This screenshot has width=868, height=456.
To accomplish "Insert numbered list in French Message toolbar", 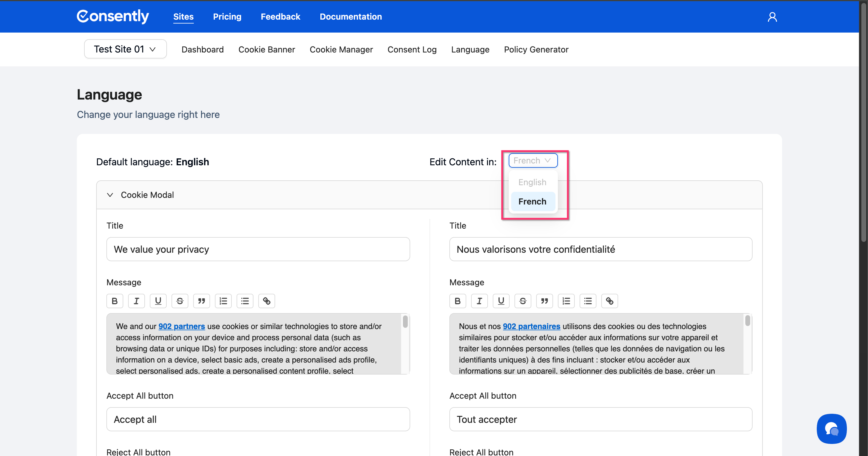I will [566, 301].
